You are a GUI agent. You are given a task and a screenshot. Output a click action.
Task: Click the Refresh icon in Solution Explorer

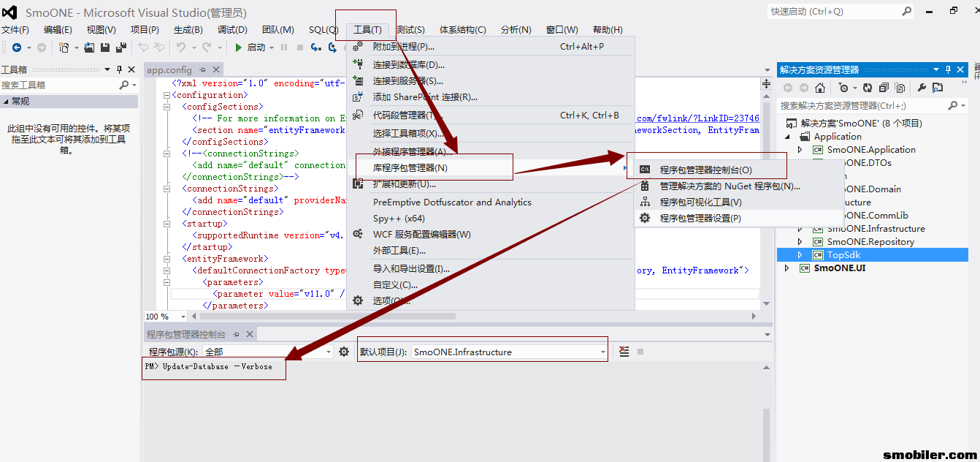(x=868, y=88)
